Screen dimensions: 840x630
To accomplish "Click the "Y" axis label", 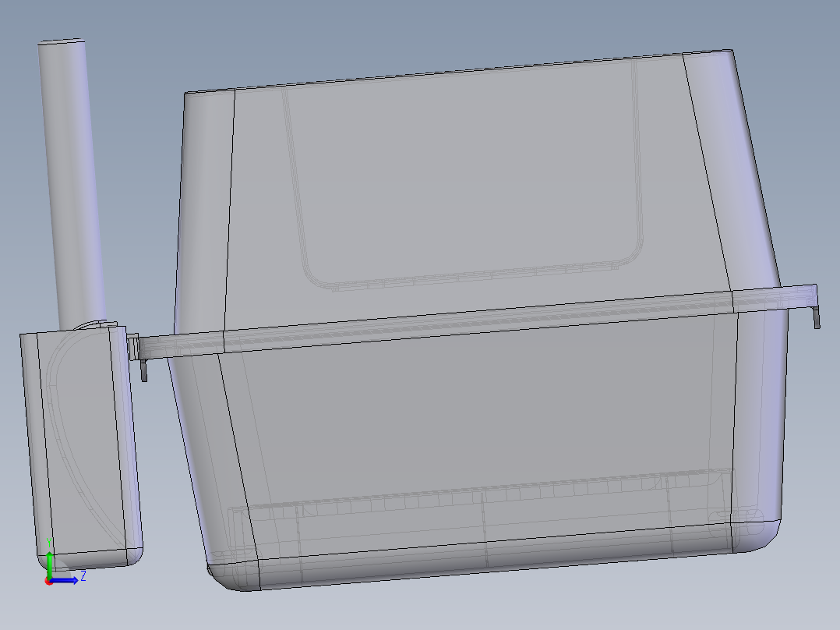I will 49,543.
